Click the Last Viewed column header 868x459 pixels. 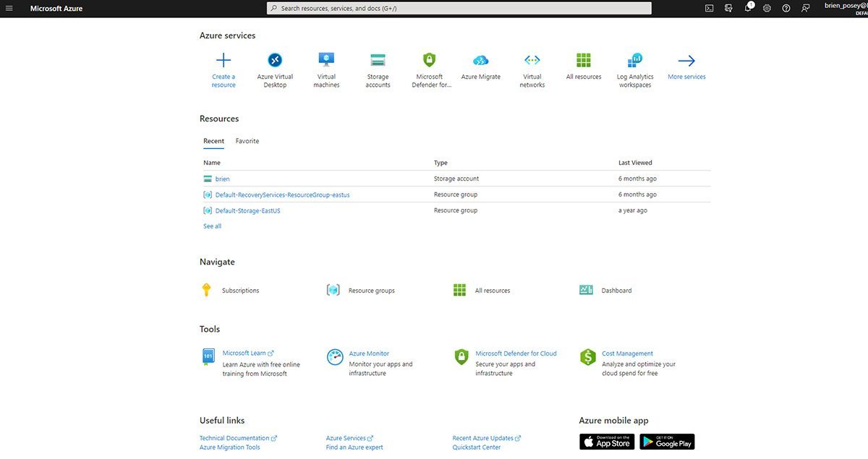635,163
